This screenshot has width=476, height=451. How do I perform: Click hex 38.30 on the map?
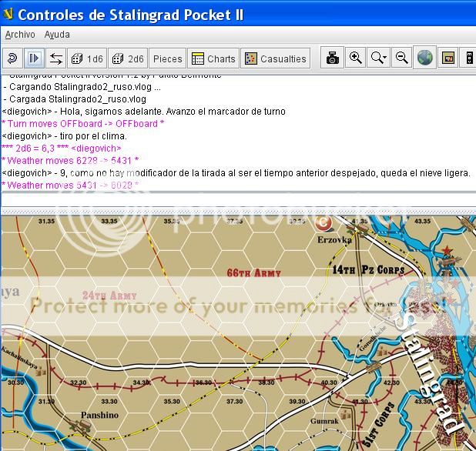tap(266, 383)
